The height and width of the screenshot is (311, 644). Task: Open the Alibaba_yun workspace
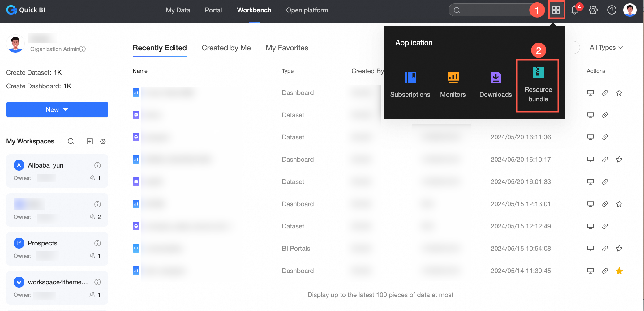click(46, 165)
